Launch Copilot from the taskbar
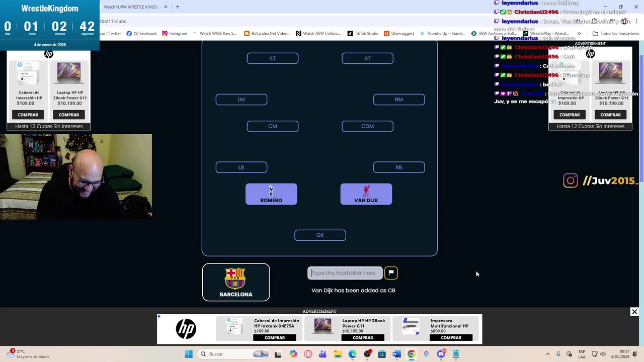Image resolution: width=644 pixels, height=362 pixels. coord(293,354)
